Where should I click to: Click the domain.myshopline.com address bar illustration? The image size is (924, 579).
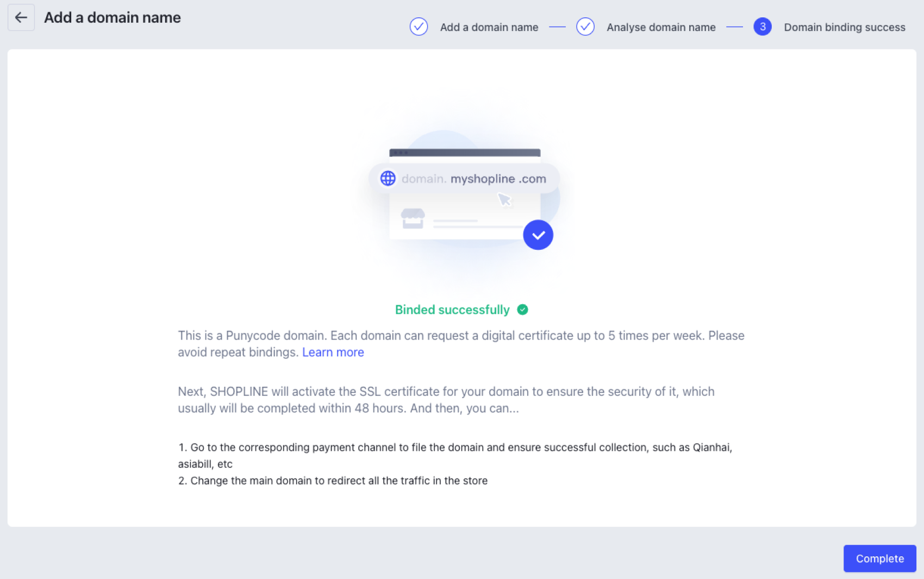click(x=464, y=178)
